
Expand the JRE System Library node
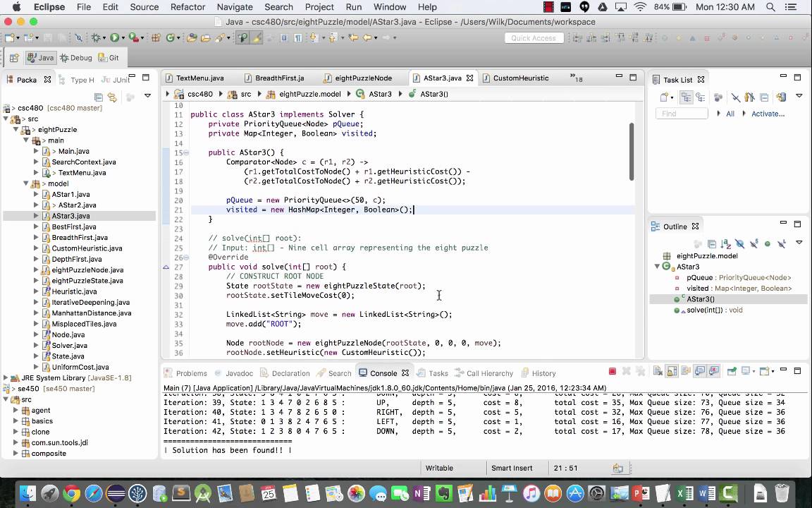[x=6, y=378]
